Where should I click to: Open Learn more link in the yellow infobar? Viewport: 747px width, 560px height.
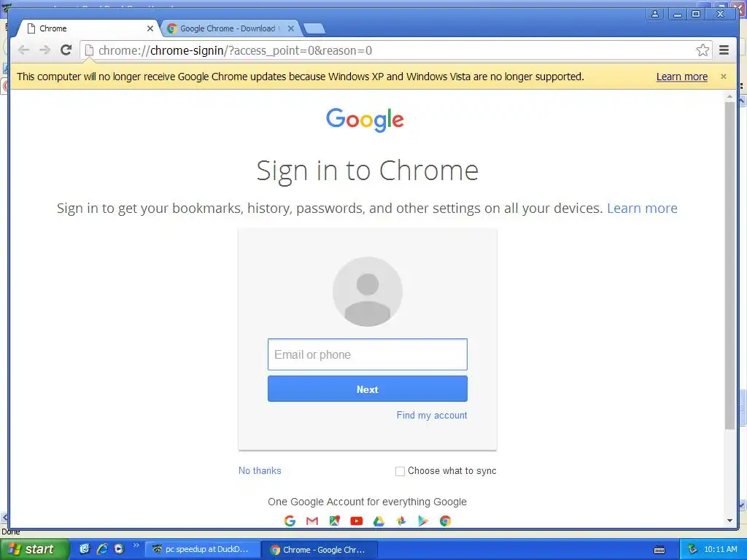pyautogui.click(x=682, y=77)
